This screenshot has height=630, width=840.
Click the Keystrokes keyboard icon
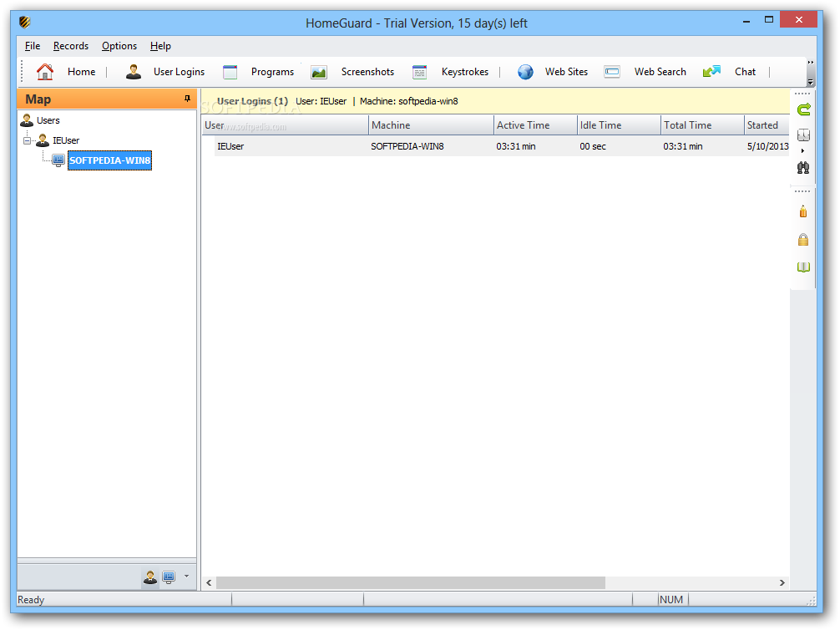pyautogui.click(x=419, y=72)
